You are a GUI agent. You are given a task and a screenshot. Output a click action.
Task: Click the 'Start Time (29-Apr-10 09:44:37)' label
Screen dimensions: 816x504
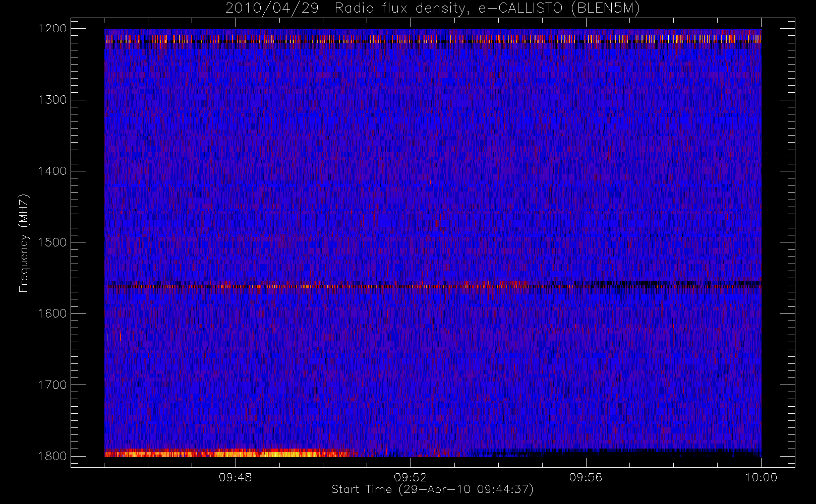pyautogui.click(x=432, y=489)
